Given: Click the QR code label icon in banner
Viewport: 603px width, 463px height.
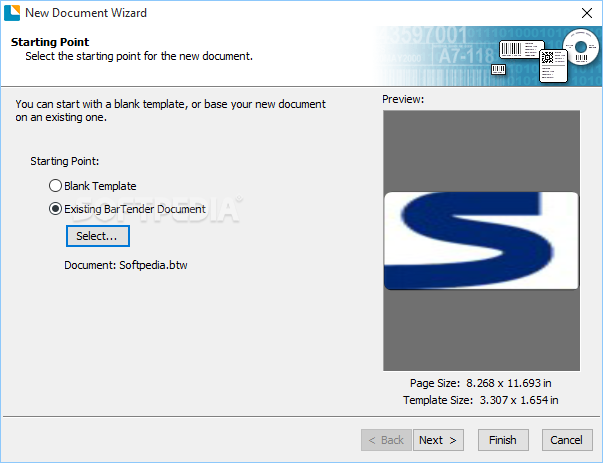Looking at the screenshot, I should [x=553, y=65].
